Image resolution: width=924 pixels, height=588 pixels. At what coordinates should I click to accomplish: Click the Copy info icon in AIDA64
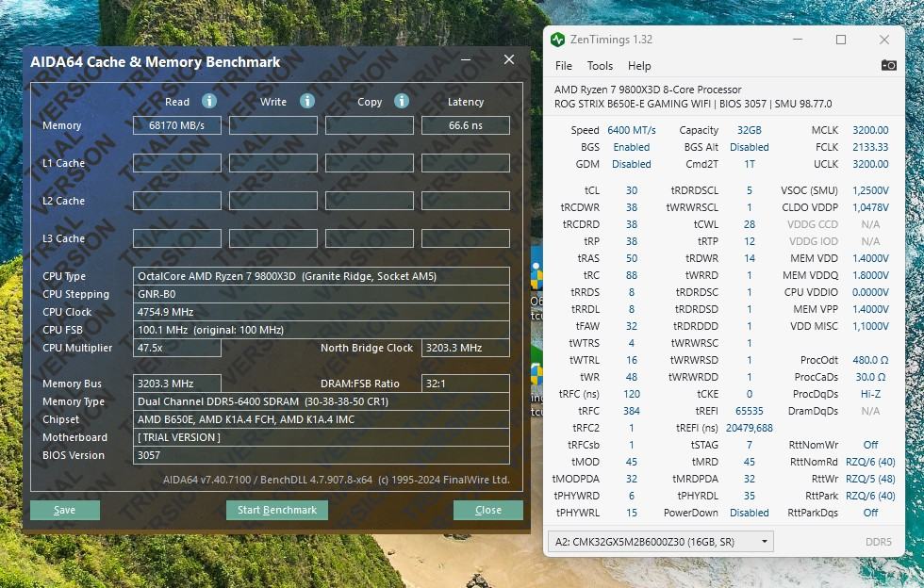402,101
